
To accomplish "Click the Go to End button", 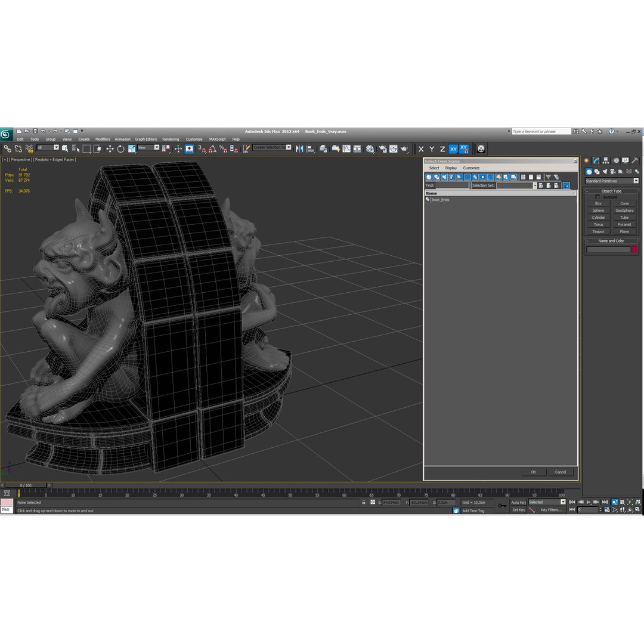I will click(605, 502).
